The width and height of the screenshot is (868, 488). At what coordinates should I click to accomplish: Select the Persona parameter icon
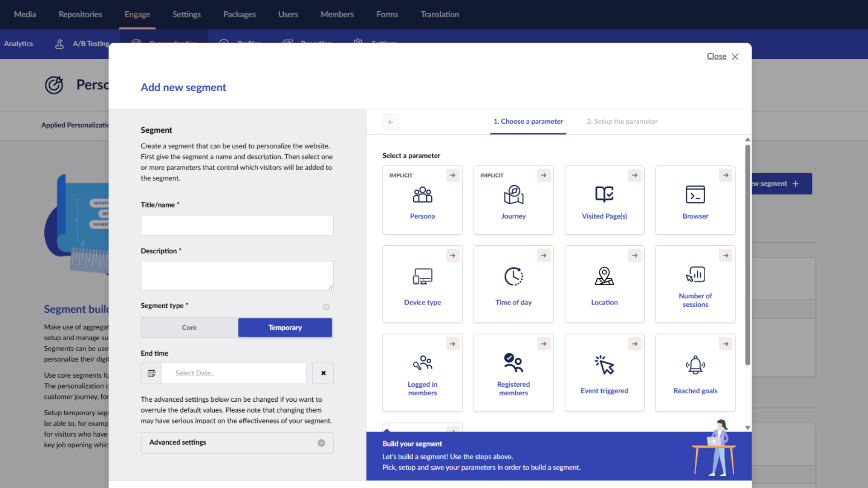422,195
